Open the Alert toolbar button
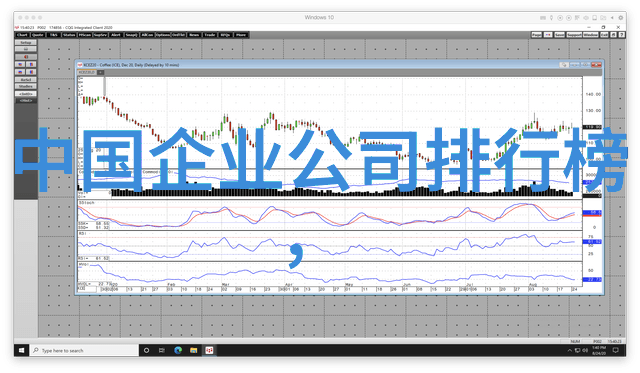The height and width of the screenshot is (373, 640). coord(116,35)
